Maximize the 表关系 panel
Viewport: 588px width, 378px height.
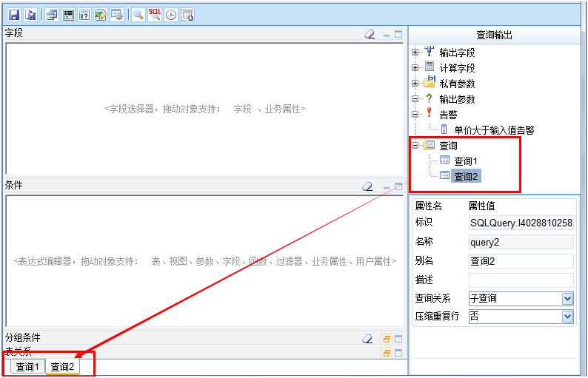coord(398,353)
